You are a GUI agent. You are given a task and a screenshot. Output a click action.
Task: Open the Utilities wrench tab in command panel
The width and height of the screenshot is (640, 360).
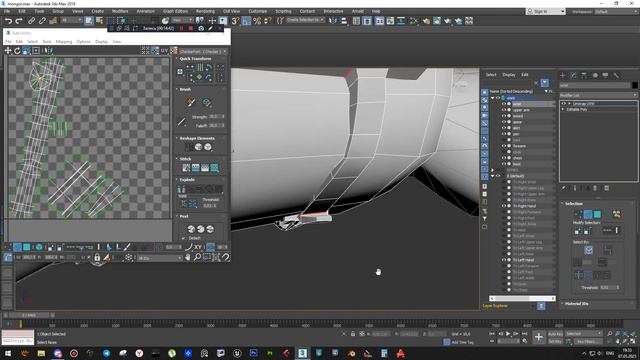(x=616, y=75)
